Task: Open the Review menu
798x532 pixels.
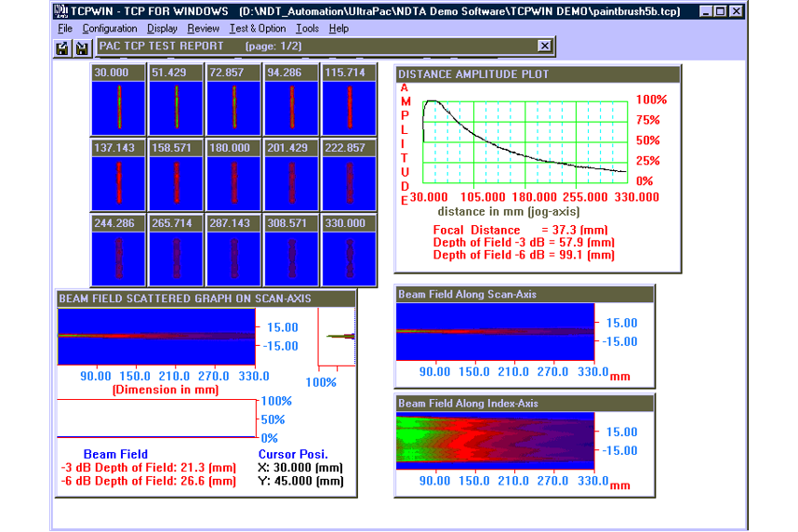Action: (x=203, y=29)
